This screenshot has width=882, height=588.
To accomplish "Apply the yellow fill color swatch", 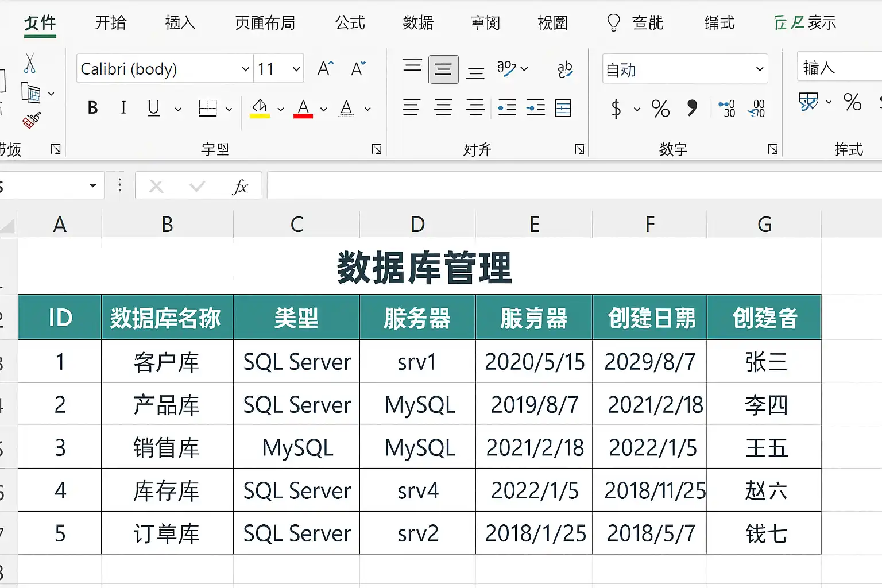I will [x=260, y=109].
